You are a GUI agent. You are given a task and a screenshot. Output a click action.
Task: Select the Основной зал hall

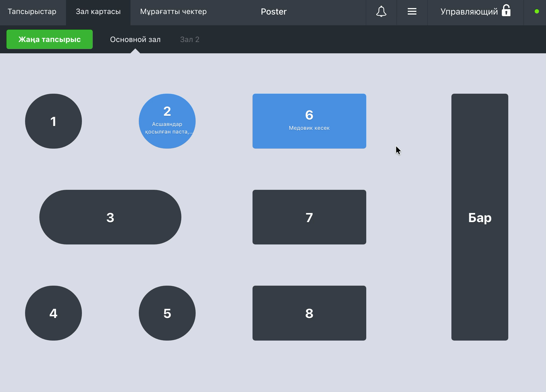click(x=135, y=40)
